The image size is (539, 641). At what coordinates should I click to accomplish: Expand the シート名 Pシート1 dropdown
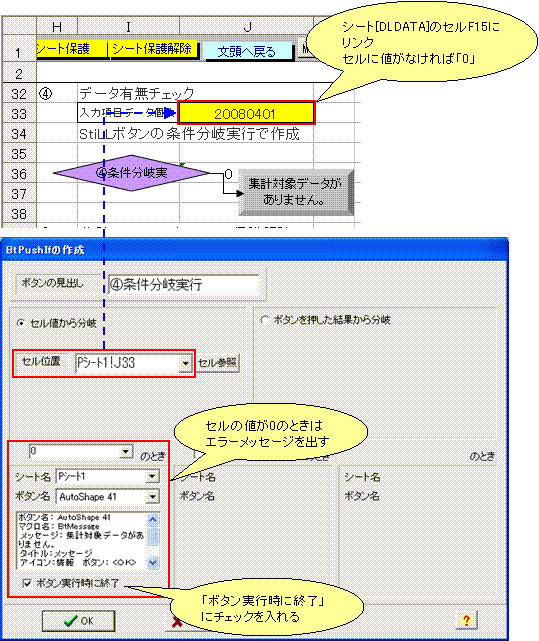coord(152,476)
